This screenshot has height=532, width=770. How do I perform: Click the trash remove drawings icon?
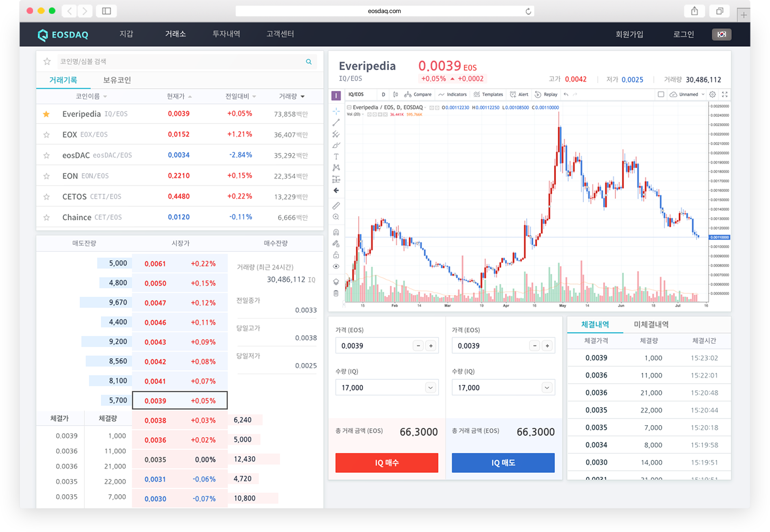click(336, 293)
